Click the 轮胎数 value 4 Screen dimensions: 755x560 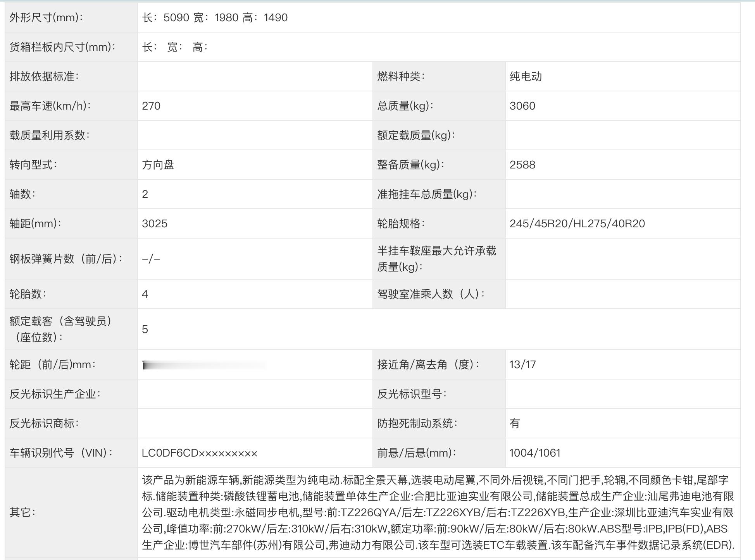145,294
